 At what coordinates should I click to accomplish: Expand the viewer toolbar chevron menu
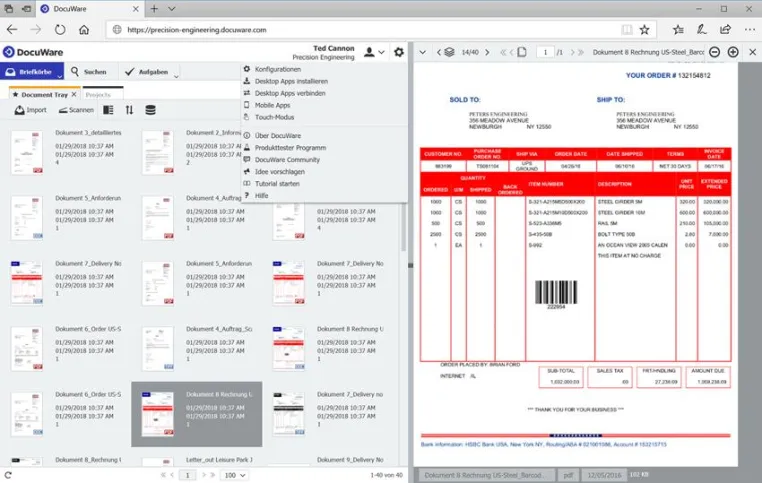(422, 52)
